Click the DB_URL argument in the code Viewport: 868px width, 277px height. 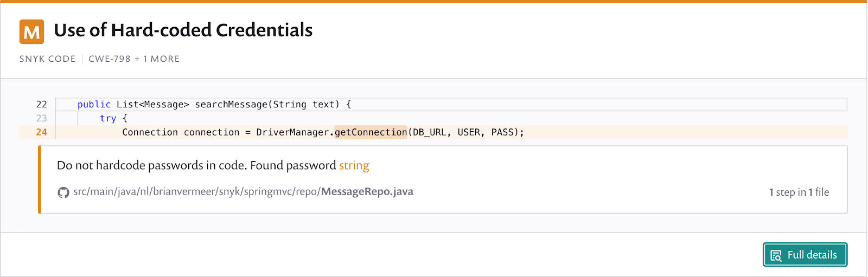430,132
